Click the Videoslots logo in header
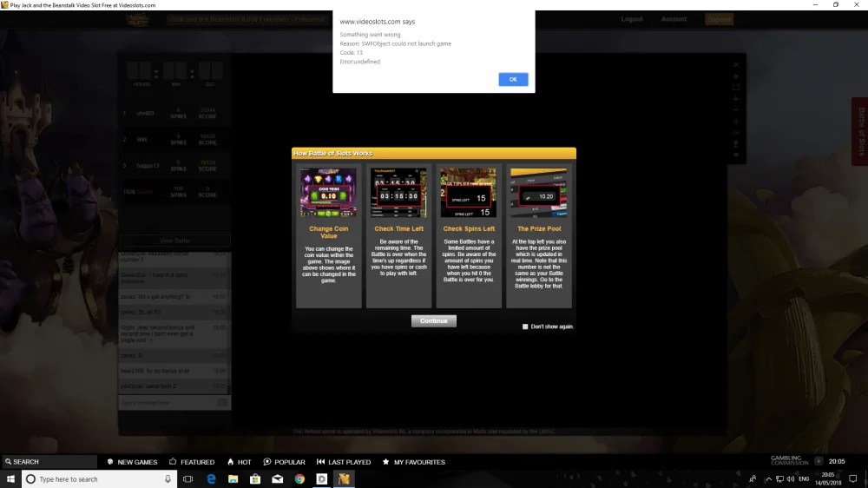 click(x=137, y=20)
